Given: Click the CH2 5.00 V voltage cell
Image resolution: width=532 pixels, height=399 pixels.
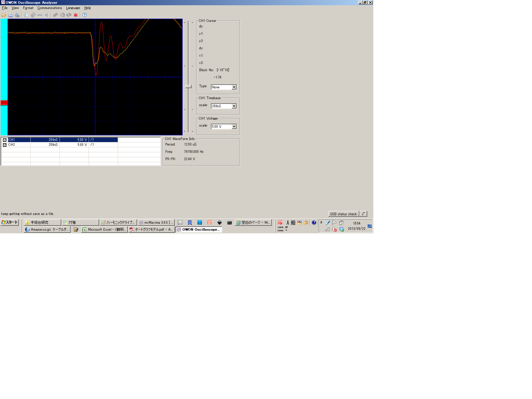Looking at the screenshot, I should [x=74, y=145].
